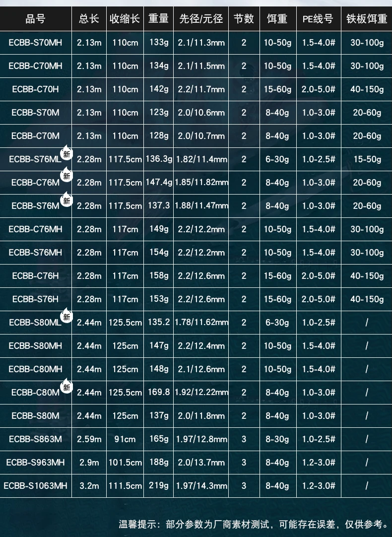Screen dimensions: 392x537
Task: Click the 总长 column header
Action: (89, 19)
